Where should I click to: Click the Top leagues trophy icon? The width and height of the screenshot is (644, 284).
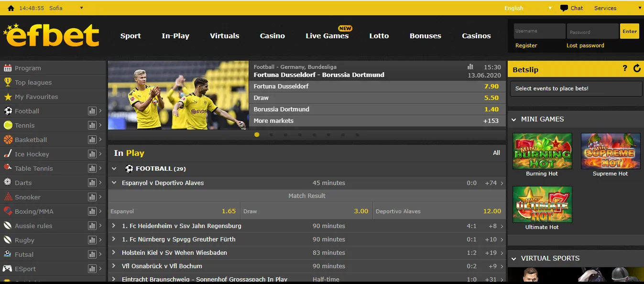[x=8, y=82]
